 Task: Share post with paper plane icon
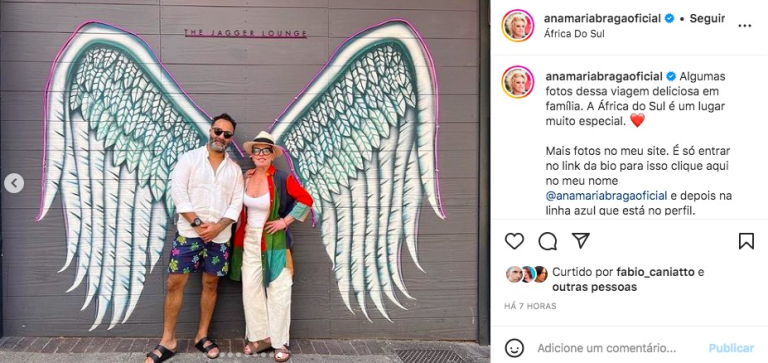(580, 241)
